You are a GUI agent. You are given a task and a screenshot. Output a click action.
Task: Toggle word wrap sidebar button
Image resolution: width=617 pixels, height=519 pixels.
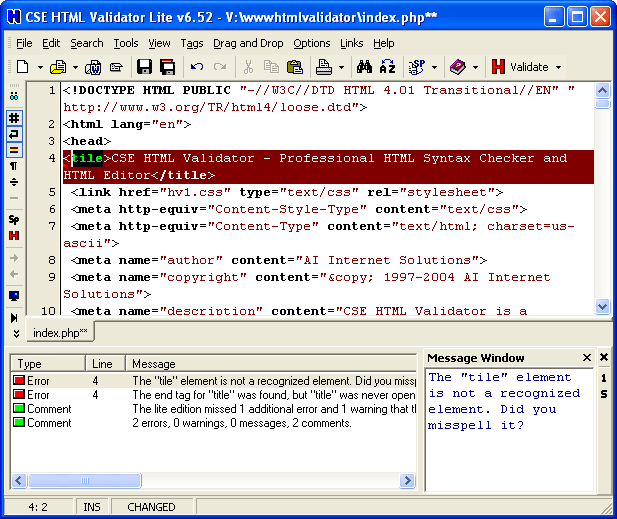[x=14, y=133]
